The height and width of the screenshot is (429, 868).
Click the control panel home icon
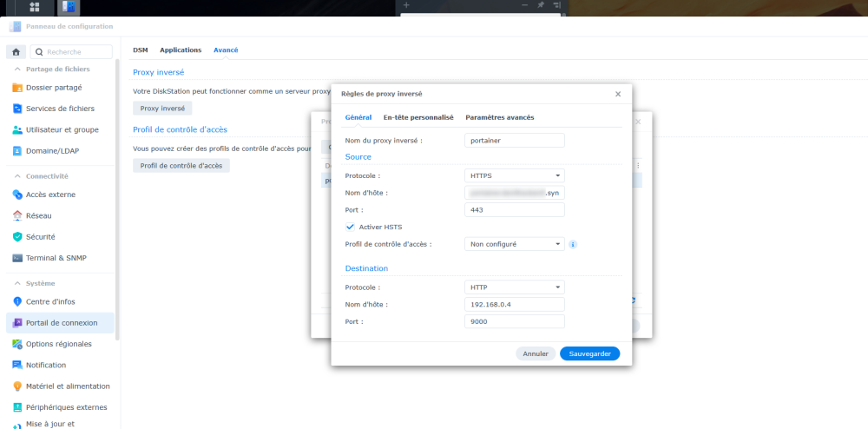coord(16,52)
